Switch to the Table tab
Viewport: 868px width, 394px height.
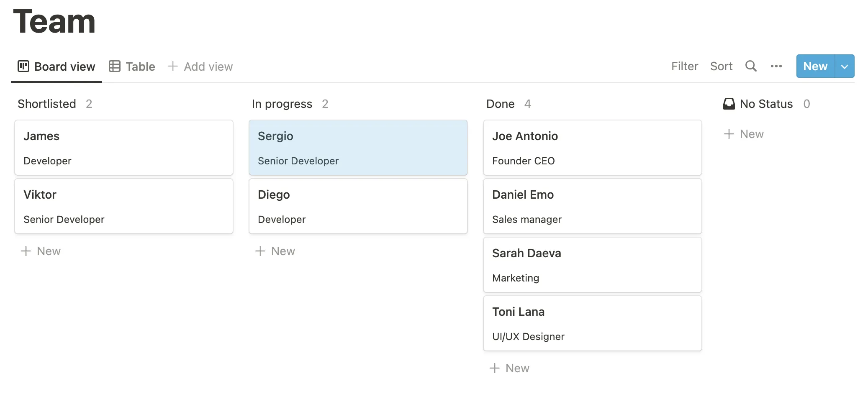140,67
